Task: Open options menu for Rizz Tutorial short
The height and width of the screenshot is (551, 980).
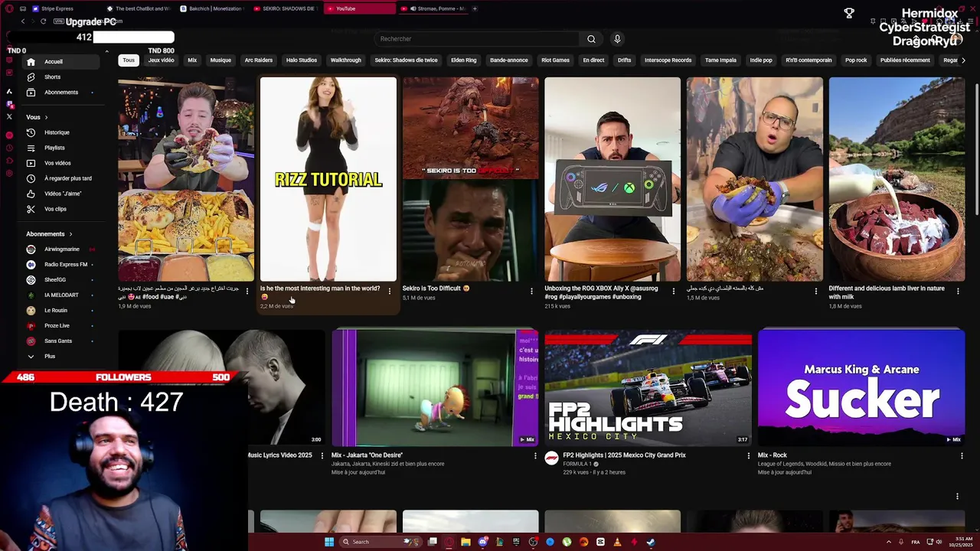Action: 389,291
